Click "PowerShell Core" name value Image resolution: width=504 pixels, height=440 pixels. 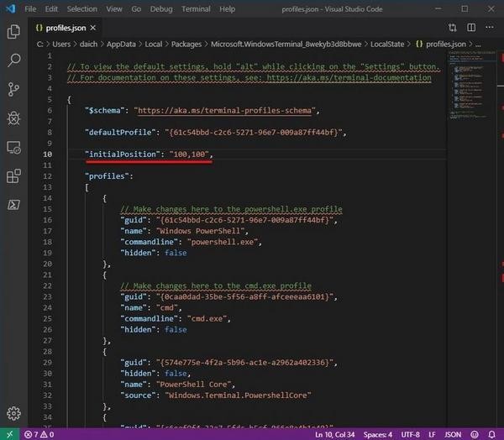[194, 385]
